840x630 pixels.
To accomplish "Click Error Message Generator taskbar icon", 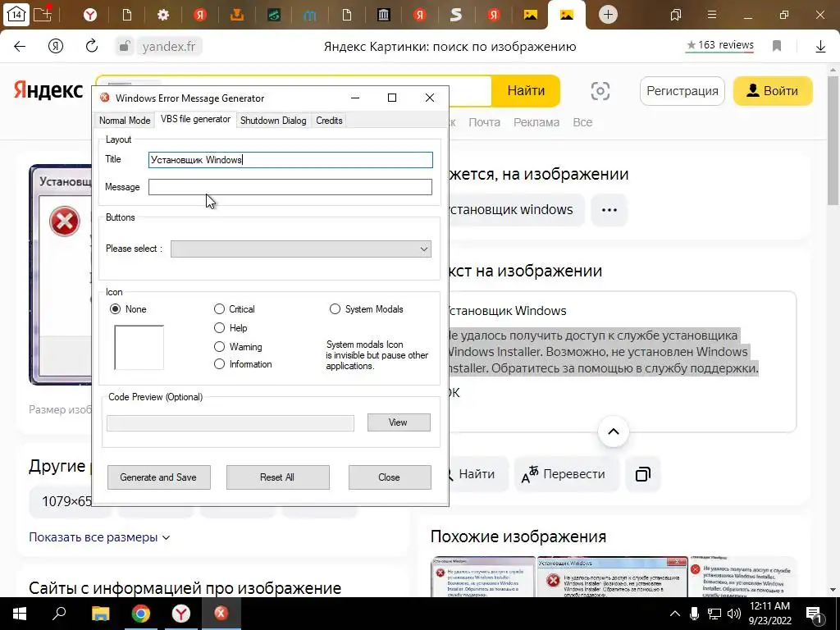I will coord(221,614).
